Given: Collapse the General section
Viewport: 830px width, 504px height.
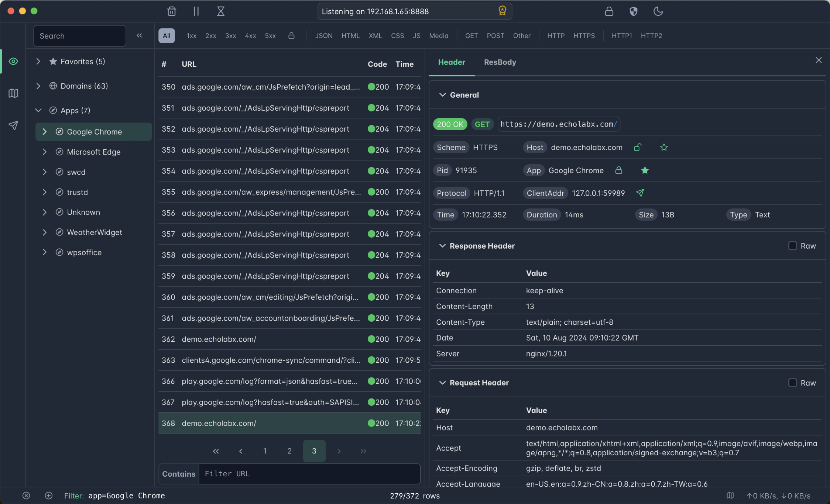Looking at the screenshot, I should (442, 95).
